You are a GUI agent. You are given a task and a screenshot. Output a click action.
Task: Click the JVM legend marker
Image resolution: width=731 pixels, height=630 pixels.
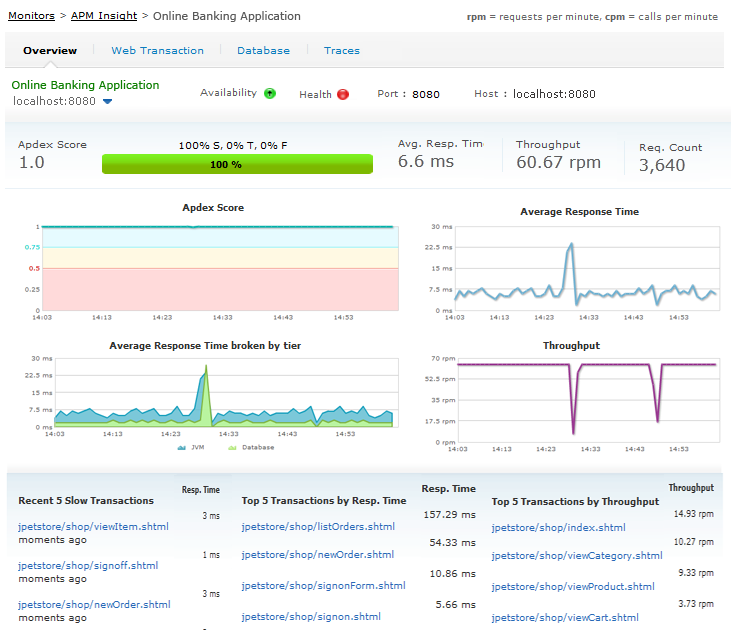click(182, 447)
